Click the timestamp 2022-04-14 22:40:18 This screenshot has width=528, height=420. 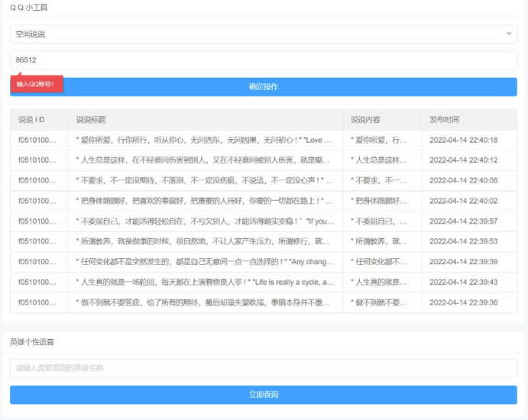[x=463, y=140]
